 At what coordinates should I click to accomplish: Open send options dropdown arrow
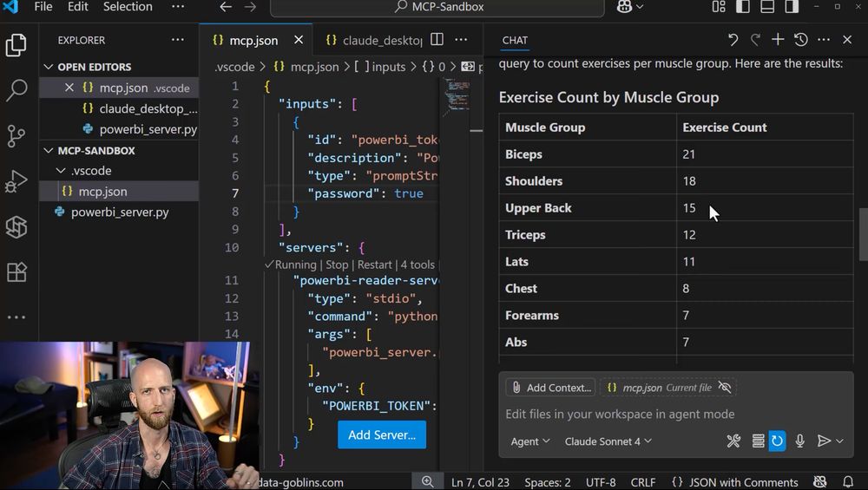click(x=839, y=441)
